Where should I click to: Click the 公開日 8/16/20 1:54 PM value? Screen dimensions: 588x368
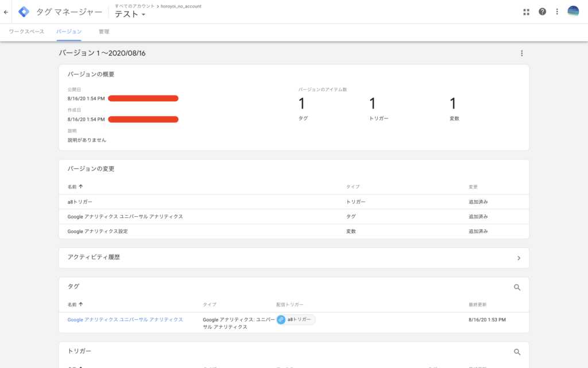pos(86,98)
